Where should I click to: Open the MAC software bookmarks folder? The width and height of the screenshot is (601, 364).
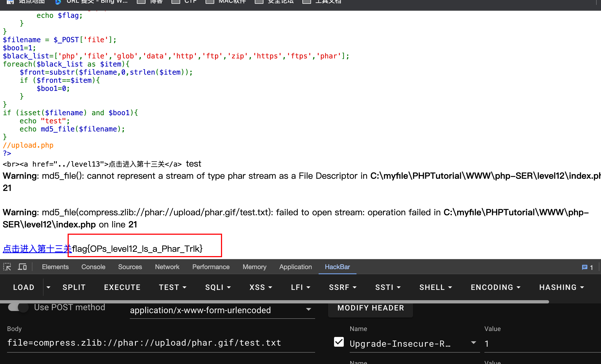coord(226,2)
